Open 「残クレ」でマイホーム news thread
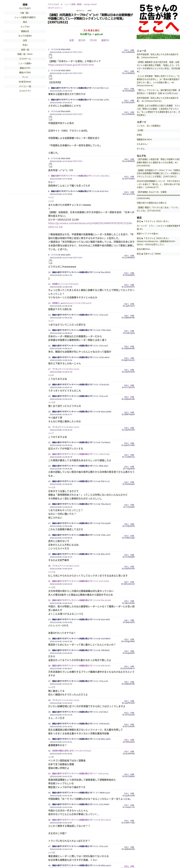 pos(158,92)
